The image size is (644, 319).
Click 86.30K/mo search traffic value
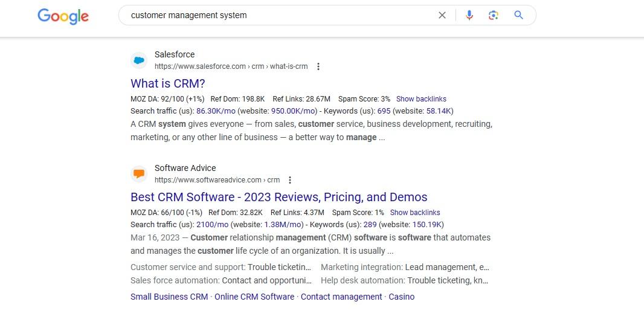[216, 111]
